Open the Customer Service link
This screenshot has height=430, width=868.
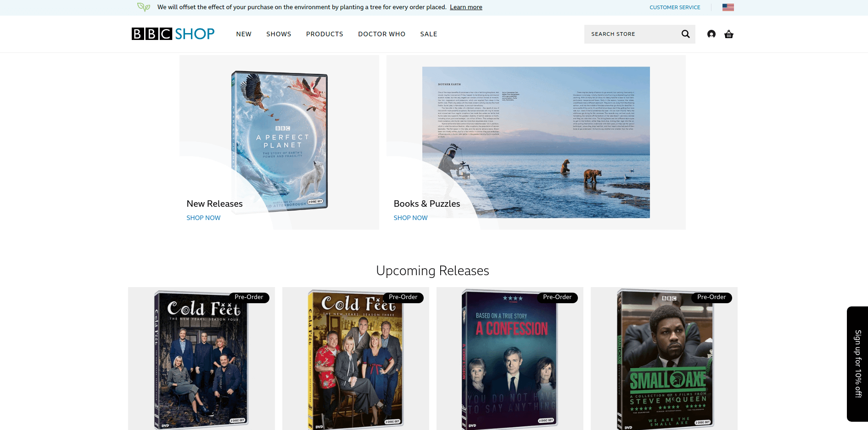coord(675,7)
